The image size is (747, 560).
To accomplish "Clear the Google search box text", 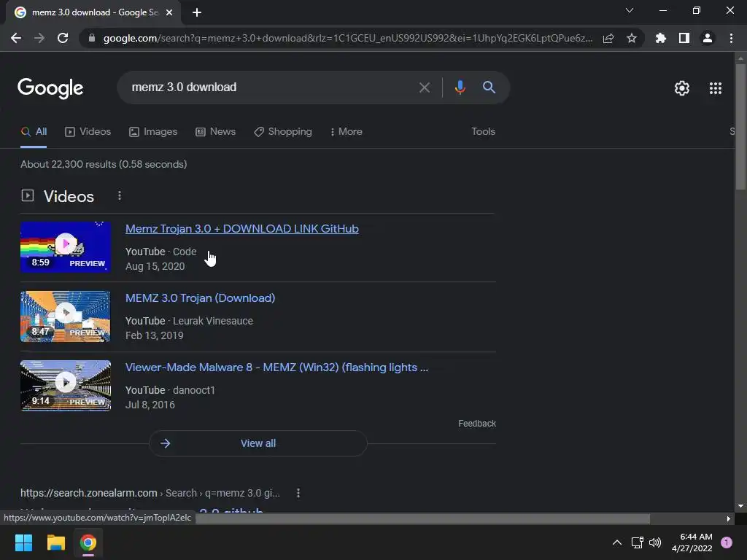I will click(x=425, y=87).
